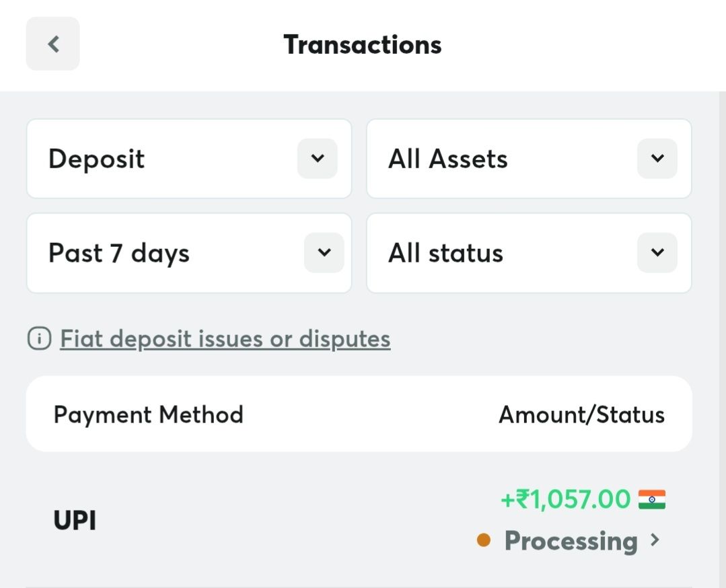Click the chevron in the All Assets box
This screenshot has width=726, height=588.
[657, 158]
